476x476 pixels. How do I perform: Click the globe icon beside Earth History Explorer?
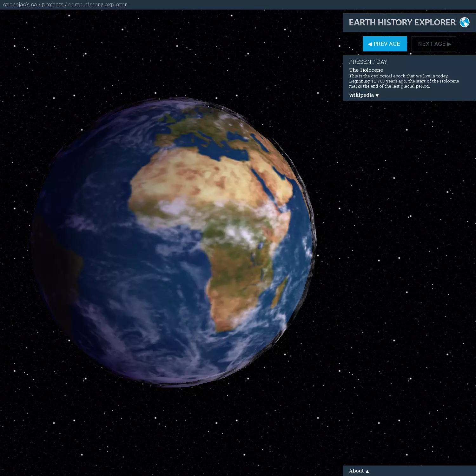(464, 22)
